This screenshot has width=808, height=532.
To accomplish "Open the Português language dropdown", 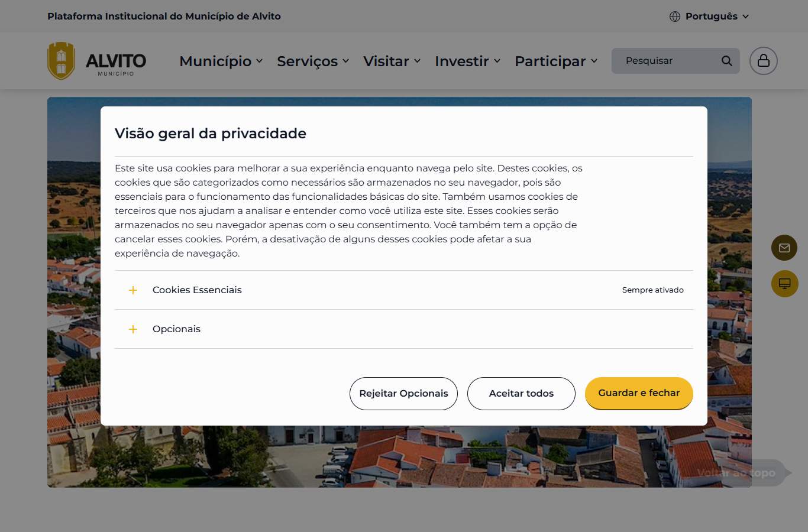I will [709, 17].
